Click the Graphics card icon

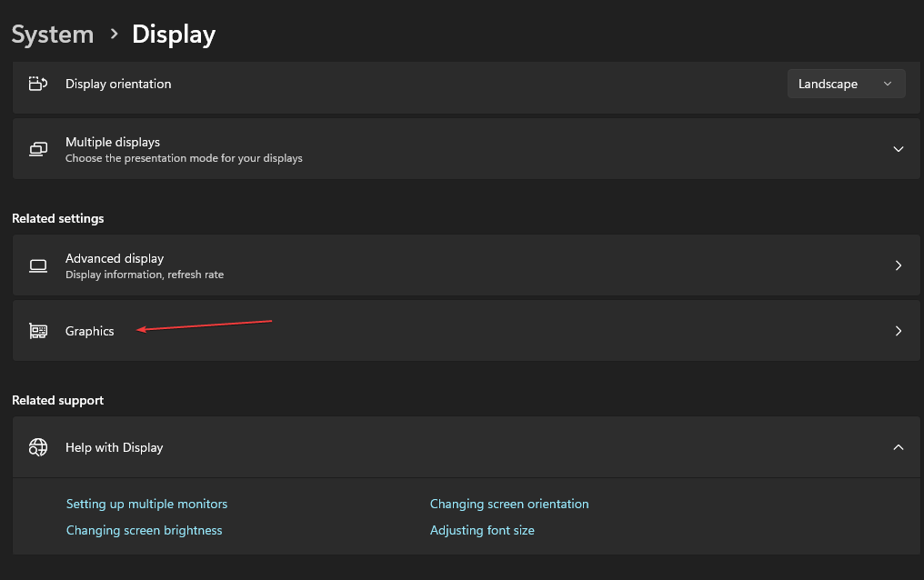(38, 331)
